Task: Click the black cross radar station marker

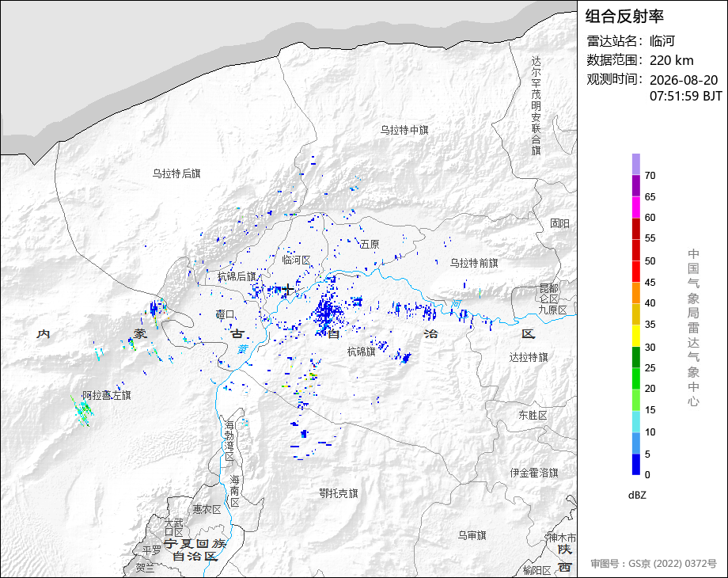Action: pos(287,290)
